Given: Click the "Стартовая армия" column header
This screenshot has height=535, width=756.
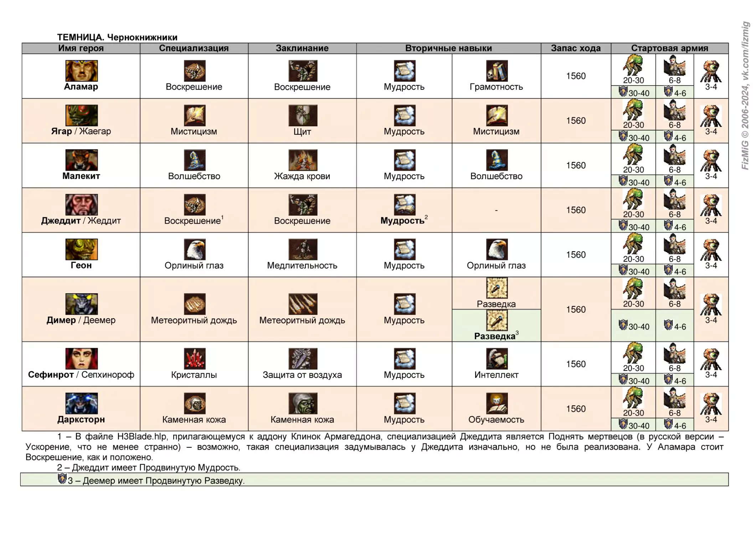Looking at the screenshot, I should coord(670,48).
